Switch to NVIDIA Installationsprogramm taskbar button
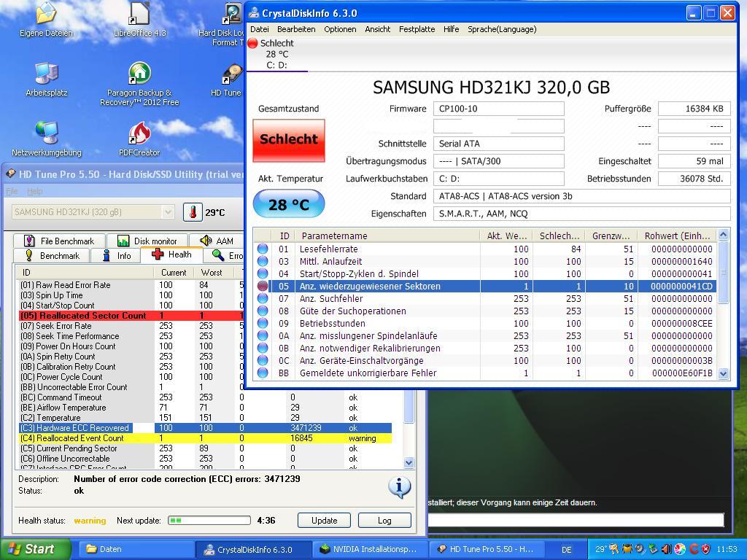 [x=370, y=549]
